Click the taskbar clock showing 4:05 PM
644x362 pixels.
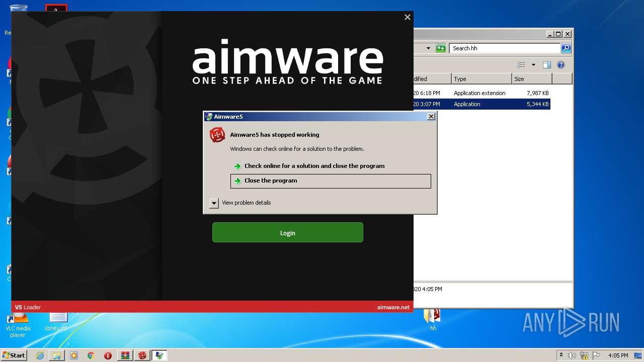(x=618, y=355)
